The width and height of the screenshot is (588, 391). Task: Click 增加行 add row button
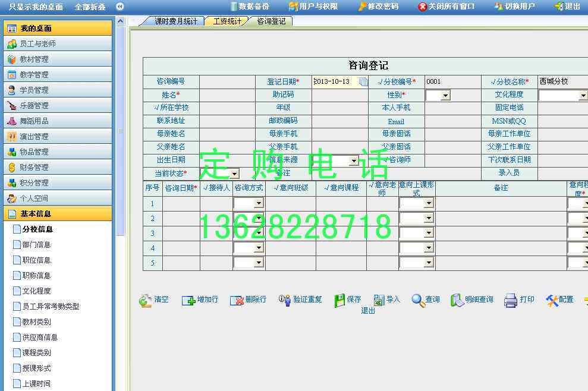[x=200, y=300]
